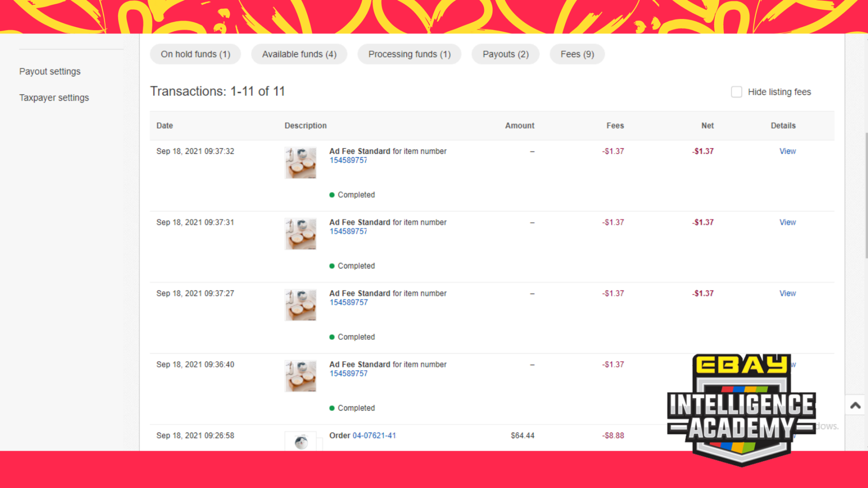The width and height of the screenshot is (868, 488).
Task: Open item number link in 09:37:31 row
Action: tap(348, 231)
